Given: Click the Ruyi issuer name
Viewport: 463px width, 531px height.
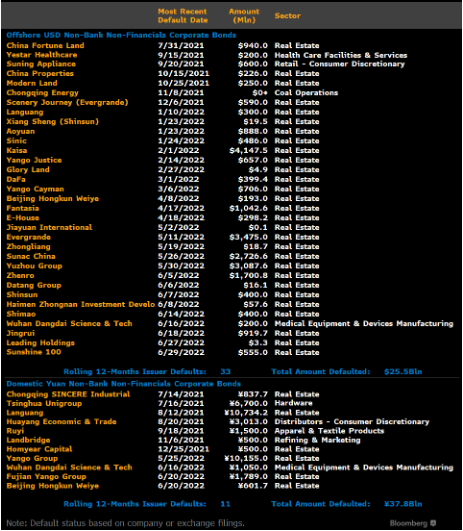Looking at the screenshot, I should pyautogui.click(x=15, y=431).
